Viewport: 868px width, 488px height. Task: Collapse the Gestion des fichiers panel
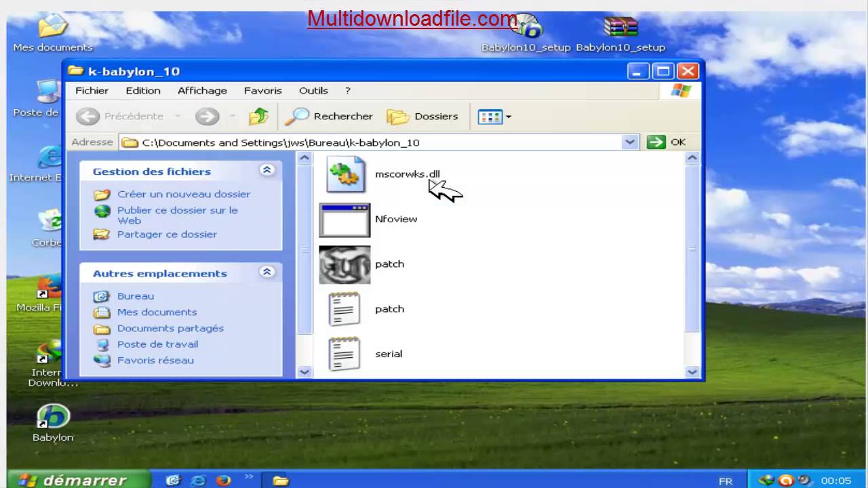pos(267,170)
